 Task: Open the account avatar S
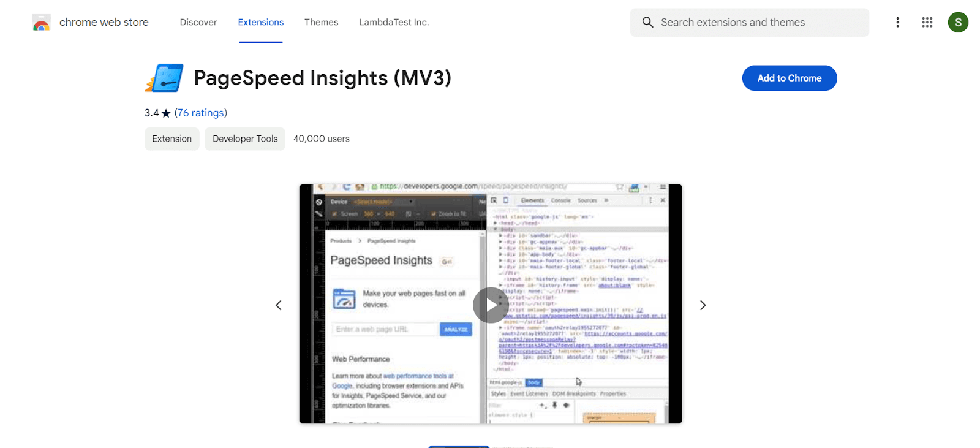point(958,22)
